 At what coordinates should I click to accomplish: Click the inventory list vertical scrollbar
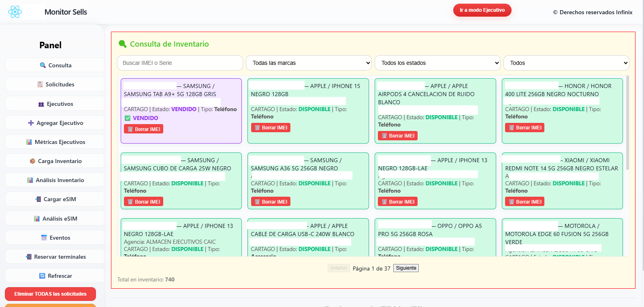coord(627,122)
